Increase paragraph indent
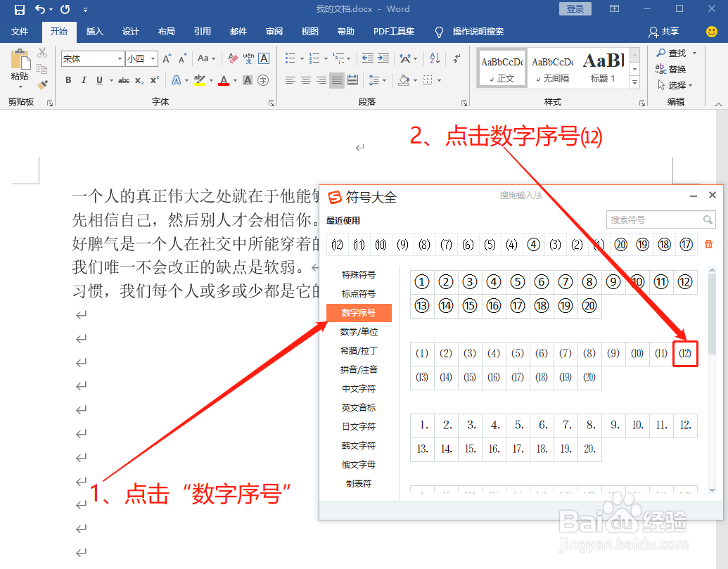This screenshot has height=569, width=728. [383, 58]
